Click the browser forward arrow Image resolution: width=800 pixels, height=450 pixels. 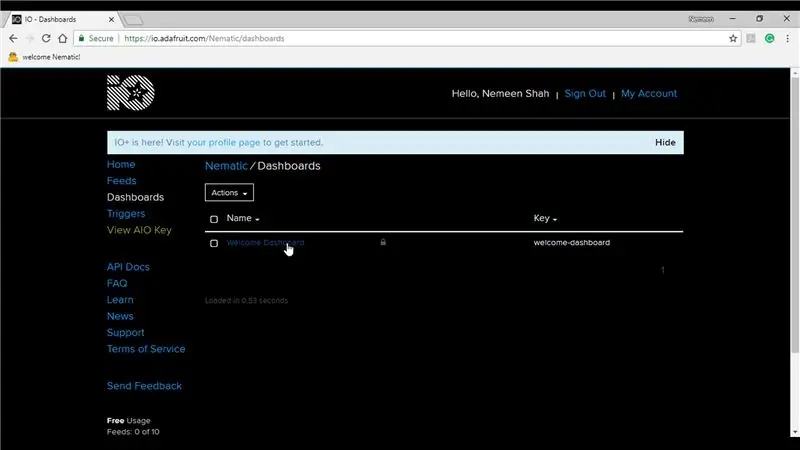coord(30,38)
